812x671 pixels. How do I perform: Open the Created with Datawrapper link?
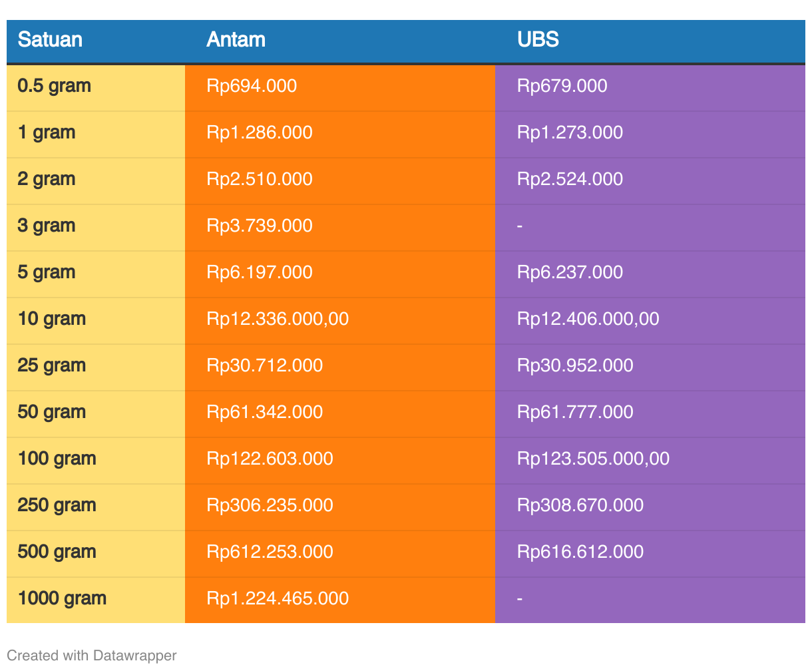[x=92, y=655]
